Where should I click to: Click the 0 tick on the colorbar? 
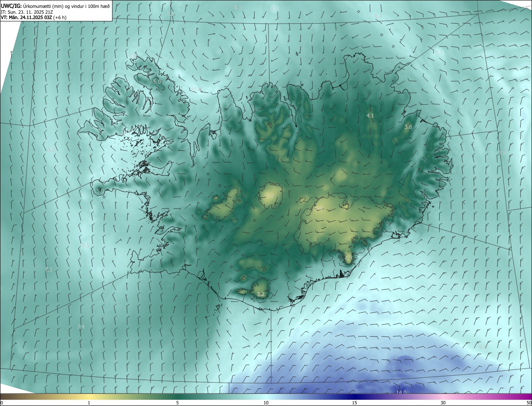(x=2, y=403)
